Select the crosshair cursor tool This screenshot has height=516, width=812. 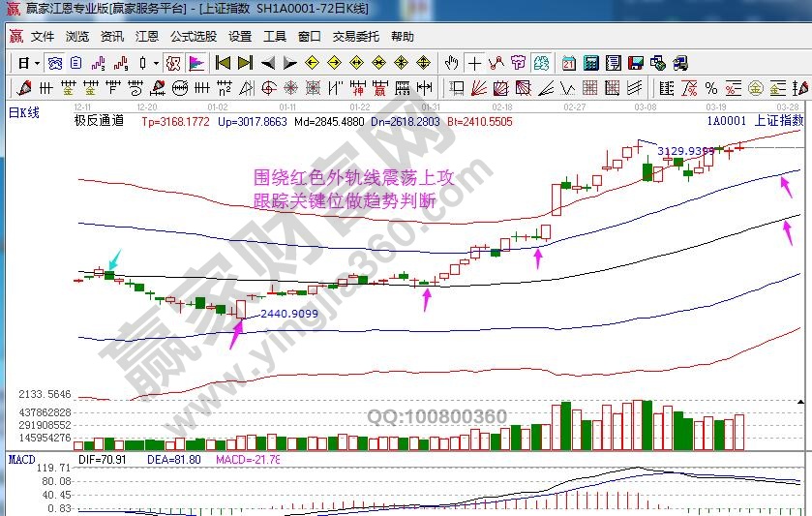point(474,63)
